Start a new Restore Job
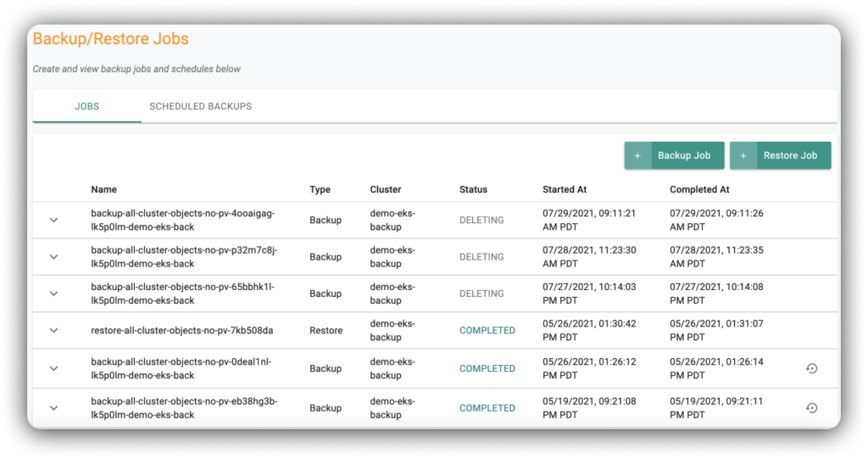The width and height of the screenshot is (868, 459). pos(780,155)
